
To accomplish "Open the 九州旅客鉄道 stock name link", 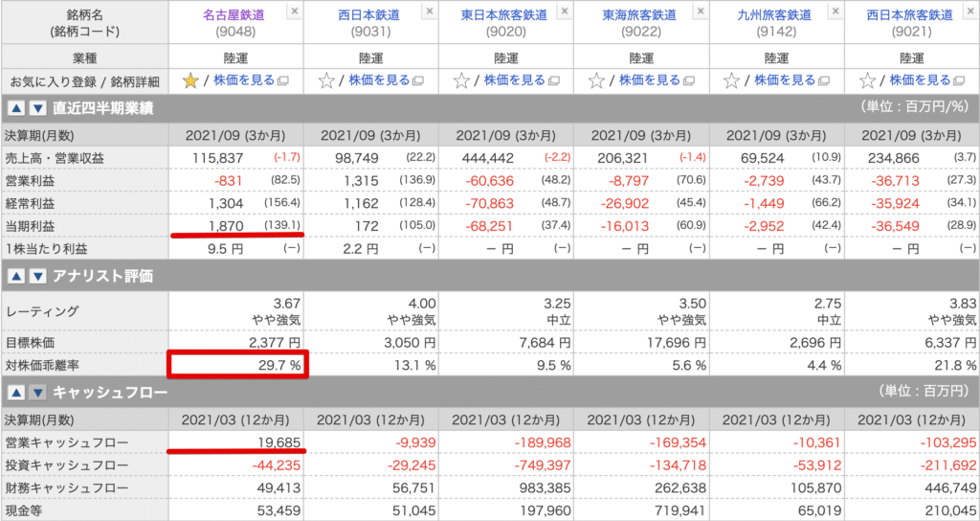I will point(774,15).
